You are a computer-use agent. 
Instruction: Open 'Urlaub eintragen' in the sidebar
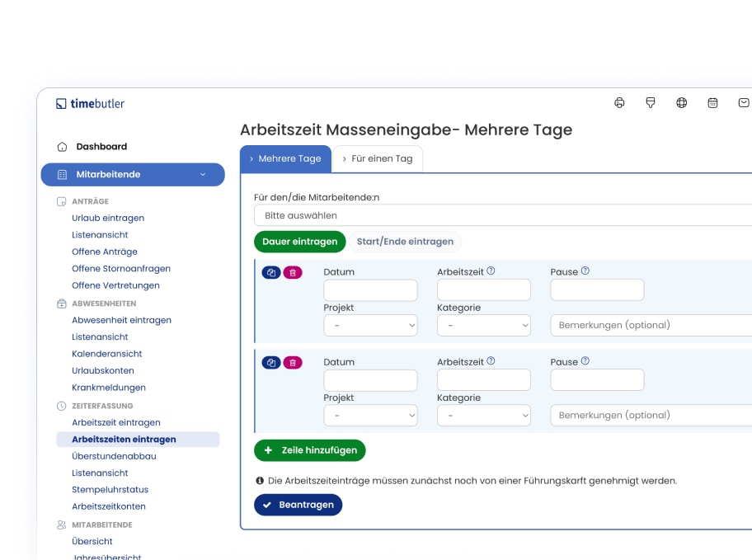pyautogui.click(x=108, y=218)
